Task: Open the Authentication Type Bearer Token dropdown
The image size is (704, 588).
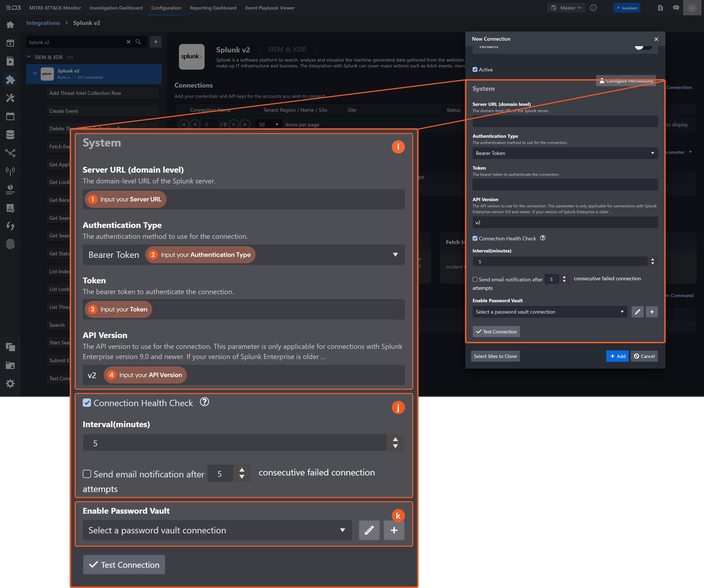Action: (565, 153)
